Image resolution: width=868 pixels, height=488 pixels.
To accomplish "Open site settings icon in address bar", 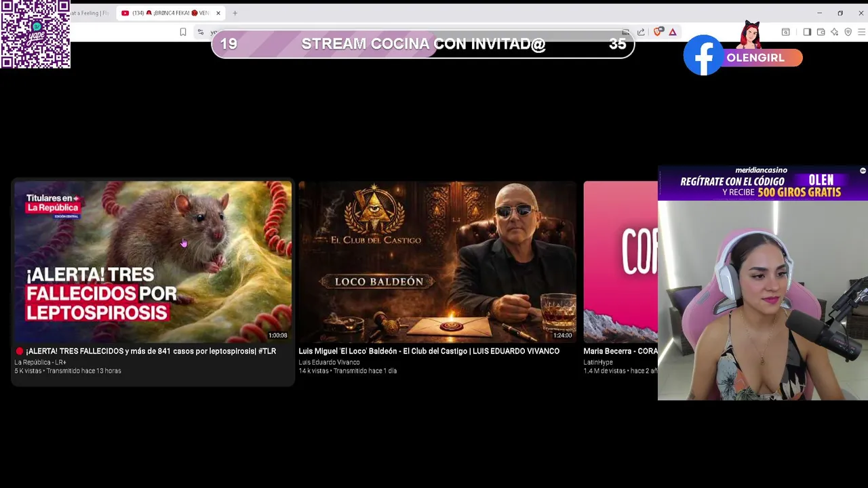I will pyautogui.click(x=200, y=32).
